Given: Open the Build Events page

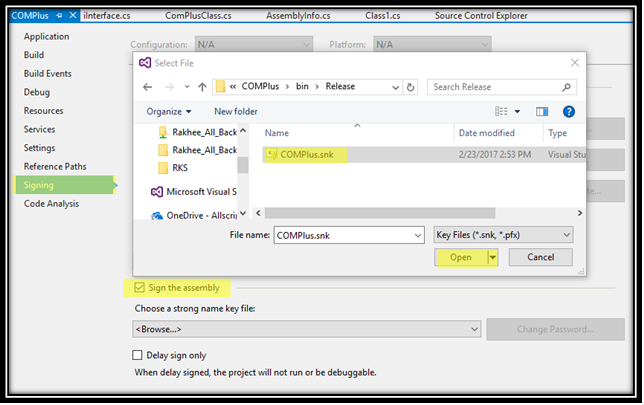Looking at the screenshot, I should [x=48, y=74].
